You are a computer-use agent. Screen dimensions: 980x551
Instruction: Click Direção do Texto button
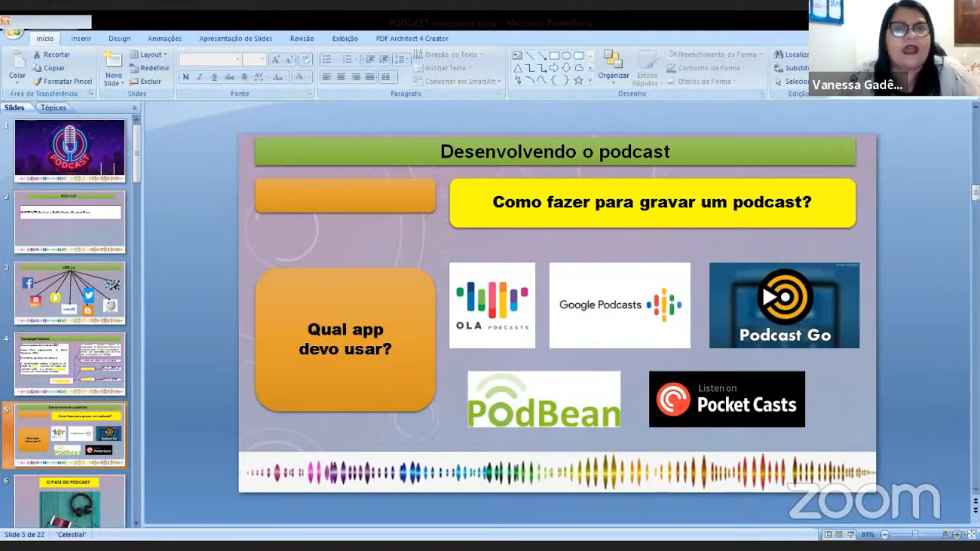coord(448,54)
